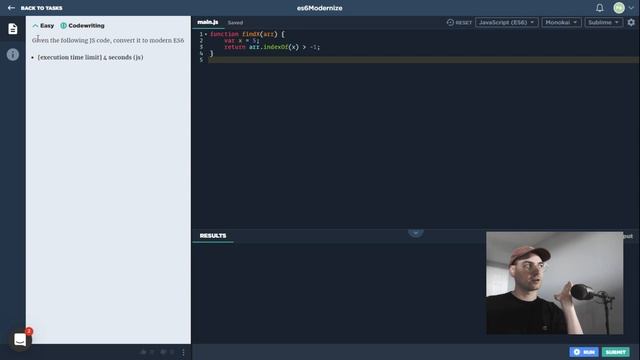Screen dimensions: 640x360
Task: Open the Sublime keybinding dropdown
Action: 603,22
